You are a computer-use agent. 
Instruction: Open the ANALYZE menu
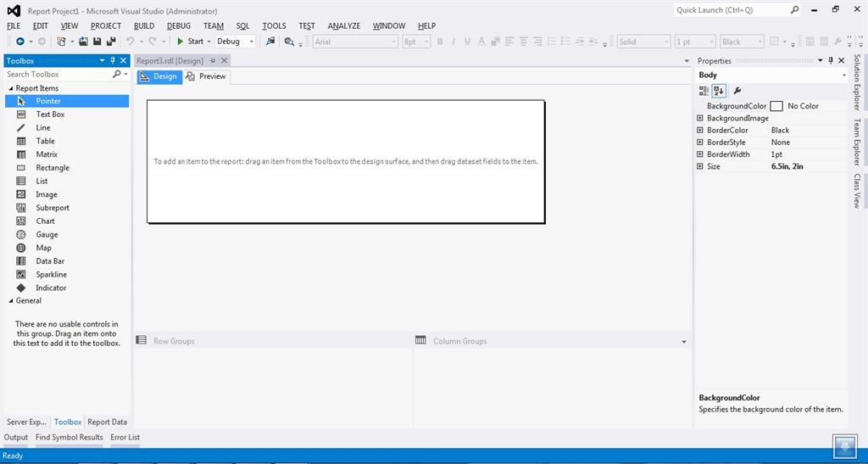(x=344, y=26)
